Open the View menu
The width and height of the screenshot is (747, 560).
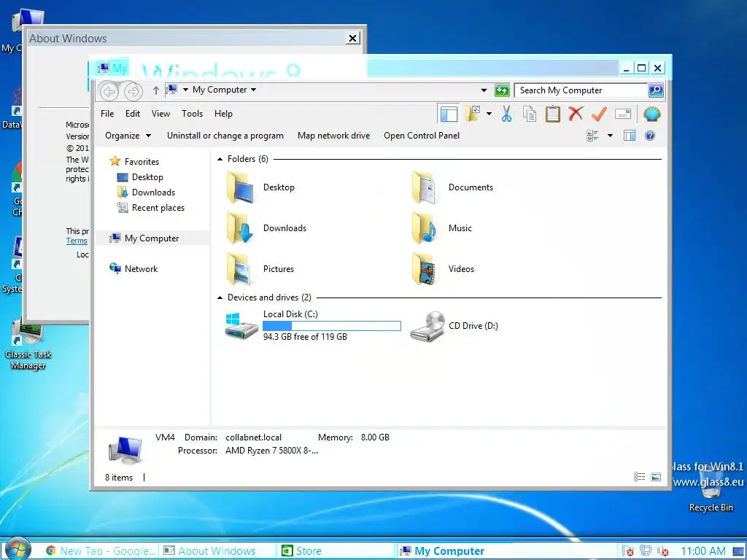(160, 114)
